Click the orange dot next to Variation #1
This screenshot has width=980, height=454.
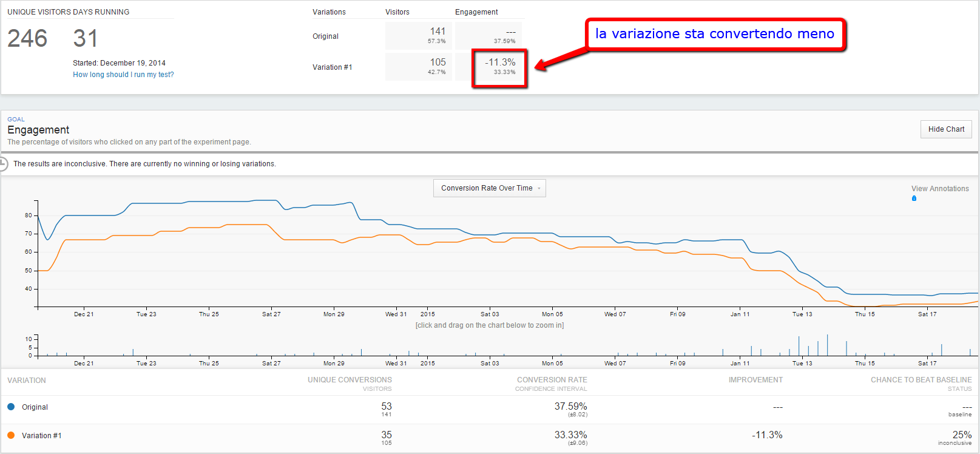tap(11, 435)
